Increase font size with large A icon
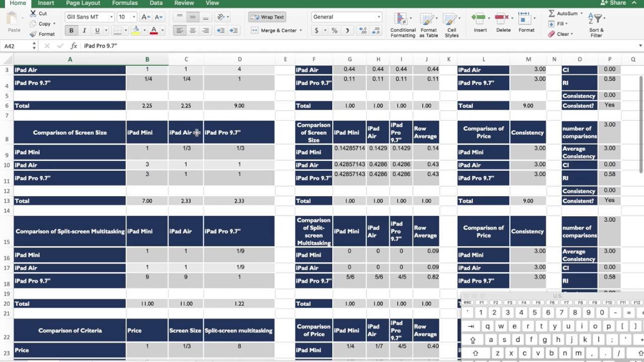This screenshot has width=644, height=362. pyautogui.click(x=146, y=17)
